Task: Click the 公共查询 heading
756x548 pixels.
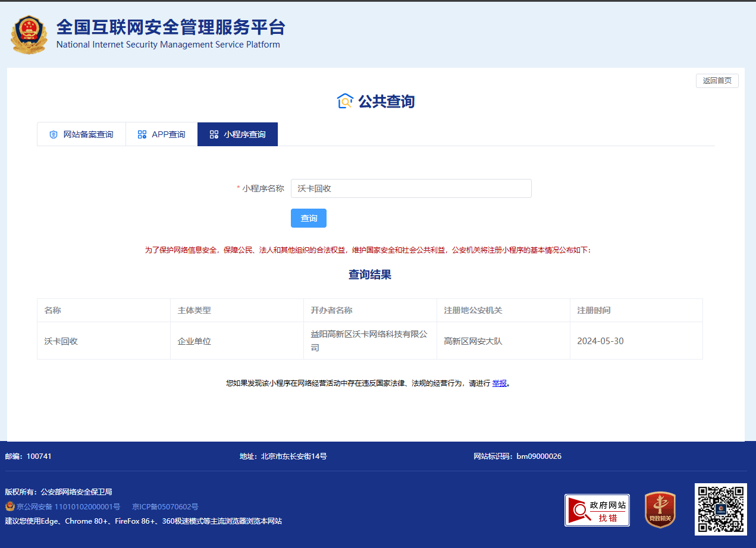Action: 387,102
